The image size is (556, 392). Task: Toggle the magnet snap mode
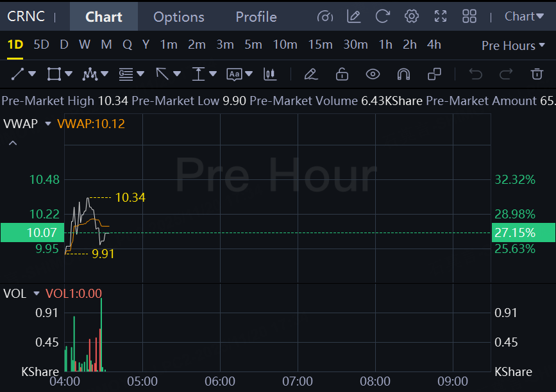(403, 74)
